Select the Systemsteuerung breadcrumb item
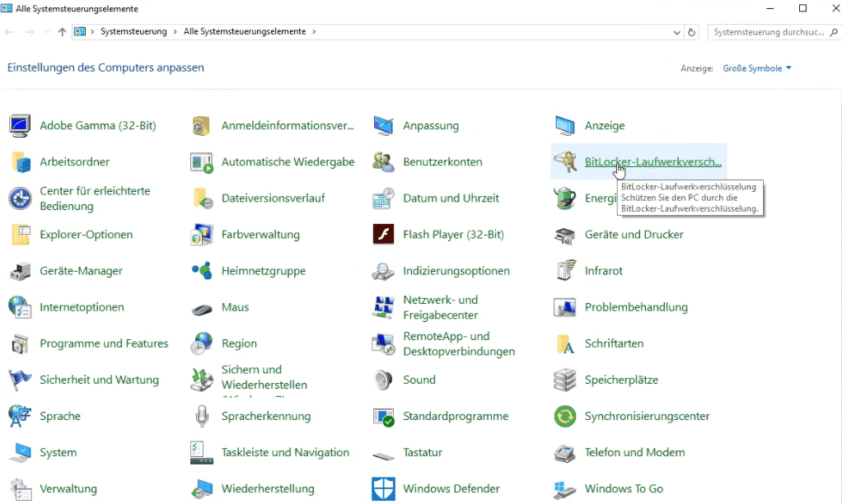This screenshot has width=842, height=504. click(x=133, y=32)
